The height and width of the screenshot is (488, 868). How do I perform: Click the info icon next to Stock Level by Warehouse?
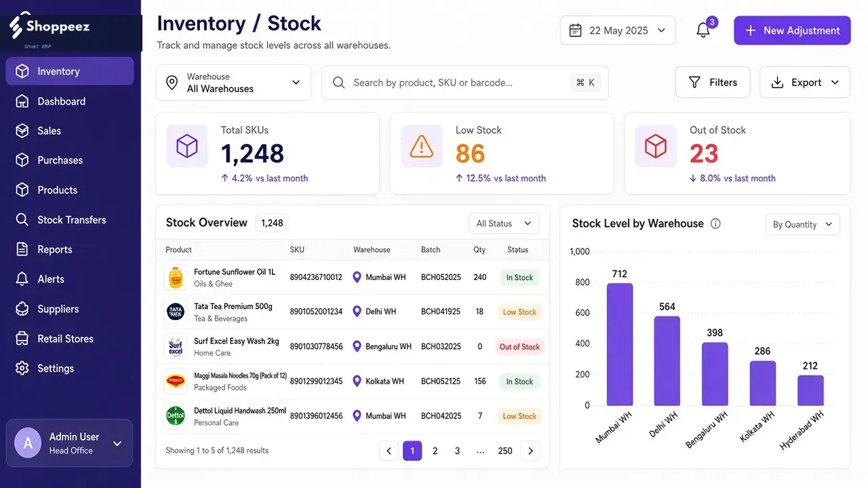(x=715, y=224)
